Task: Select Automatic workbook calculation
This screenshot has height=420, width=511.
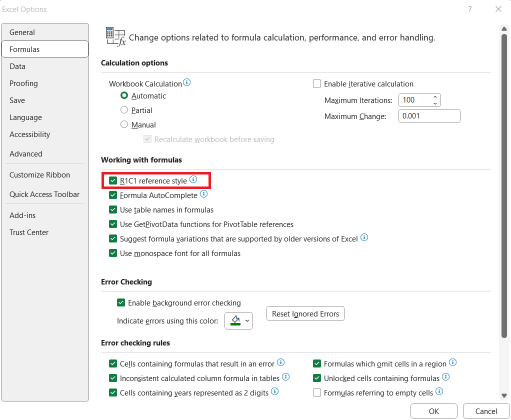Action: point(124,95)
